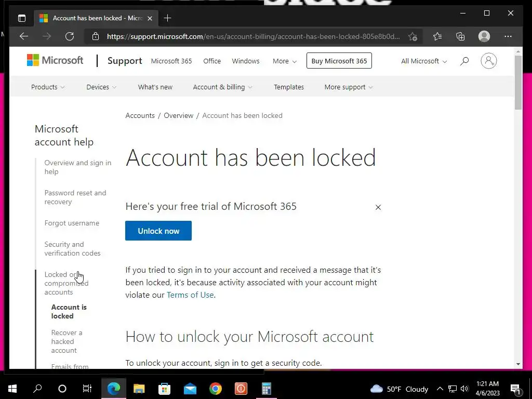Open Templates in the navigation bar
Image resolution: width=532 pixels, height=399 pixels.
289,87
